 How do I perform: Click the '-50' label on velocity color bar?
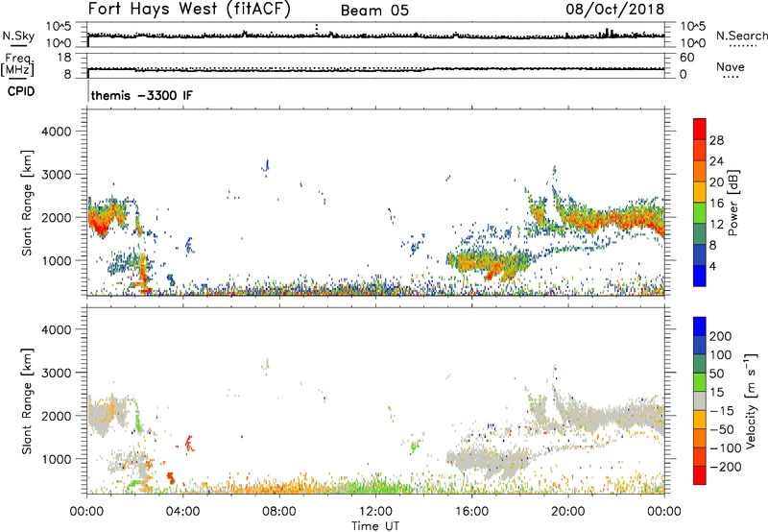click(x=722, y=429)
